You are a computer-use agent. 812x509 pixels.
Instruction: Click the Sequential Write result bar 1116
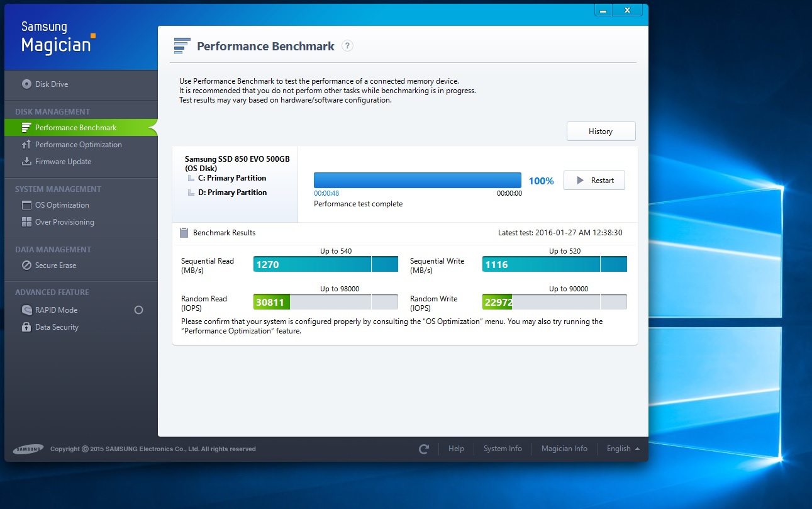(555, 264)
